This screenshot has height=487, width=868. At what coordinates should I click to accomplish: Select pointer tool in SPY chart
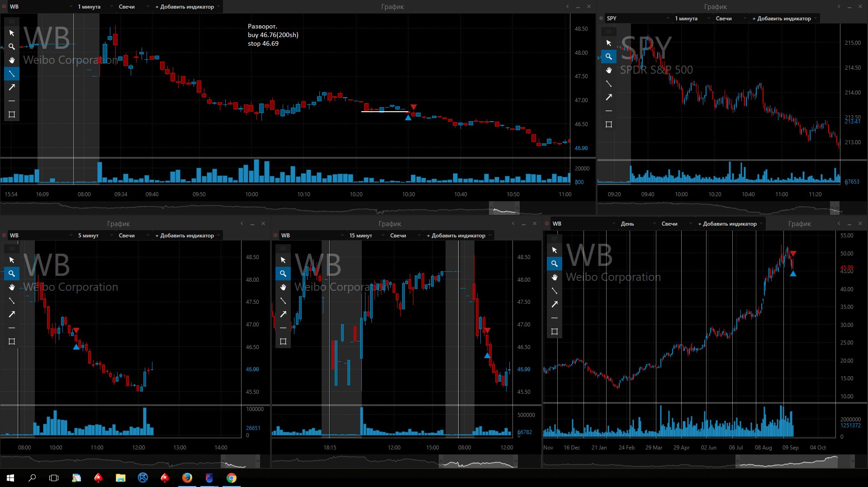click(609, 43)
